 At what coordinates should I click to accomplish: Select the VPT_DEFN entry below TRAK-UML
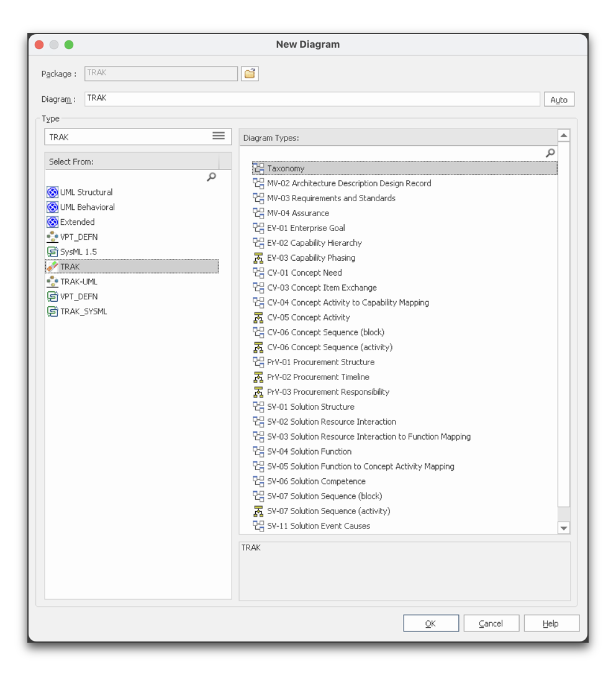(x=79, y=297)
